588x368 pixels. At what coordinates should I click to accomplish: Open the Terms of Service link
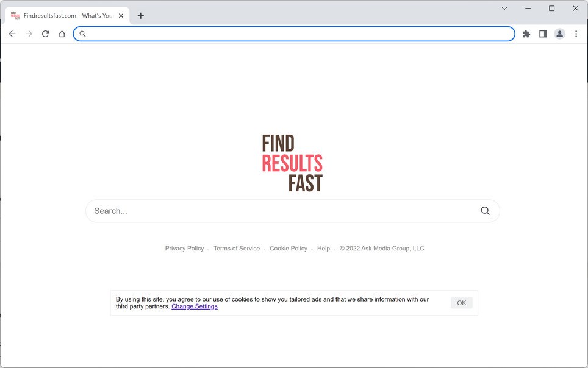237,249
